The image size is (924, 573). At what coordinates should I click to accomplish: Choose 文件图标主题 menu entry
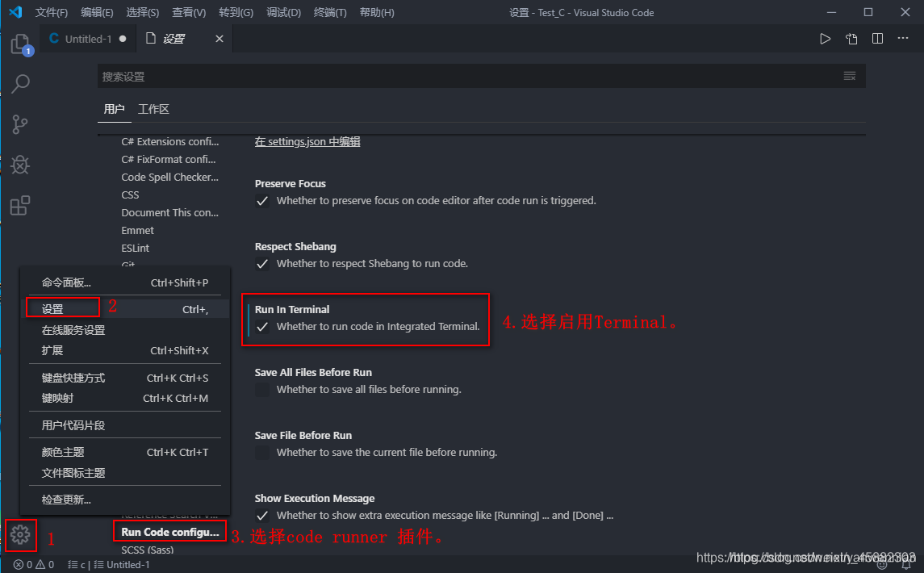(125, 473)
